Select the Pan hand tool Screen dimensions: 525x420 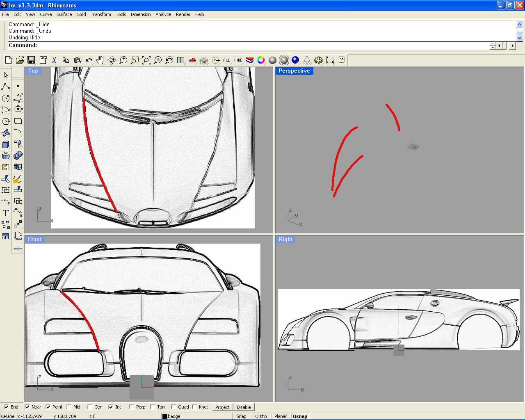(100, 60)
